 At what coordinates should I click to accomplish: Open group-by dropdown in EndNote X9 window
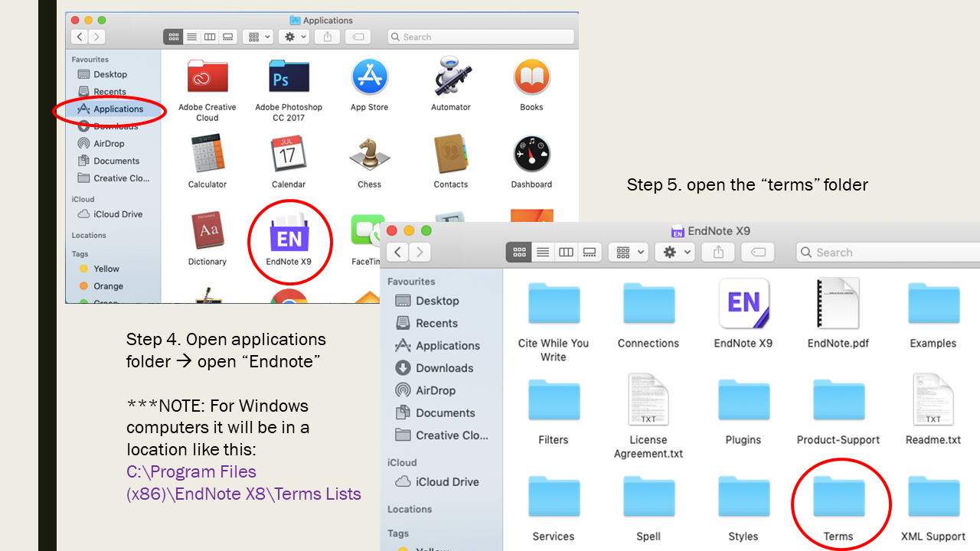point(628,252)
